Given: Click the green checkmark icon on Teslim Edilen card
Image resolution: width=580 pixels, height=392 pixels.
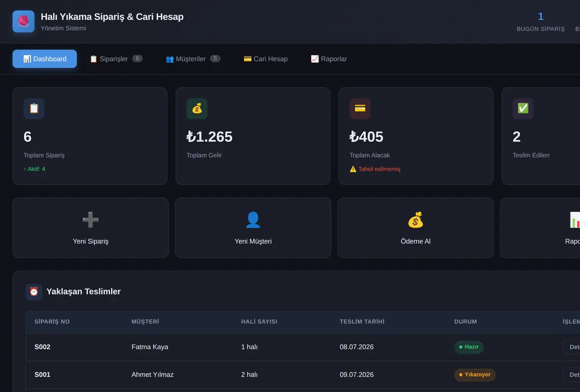Looking at the screenshot, I should tap(523, 109).
